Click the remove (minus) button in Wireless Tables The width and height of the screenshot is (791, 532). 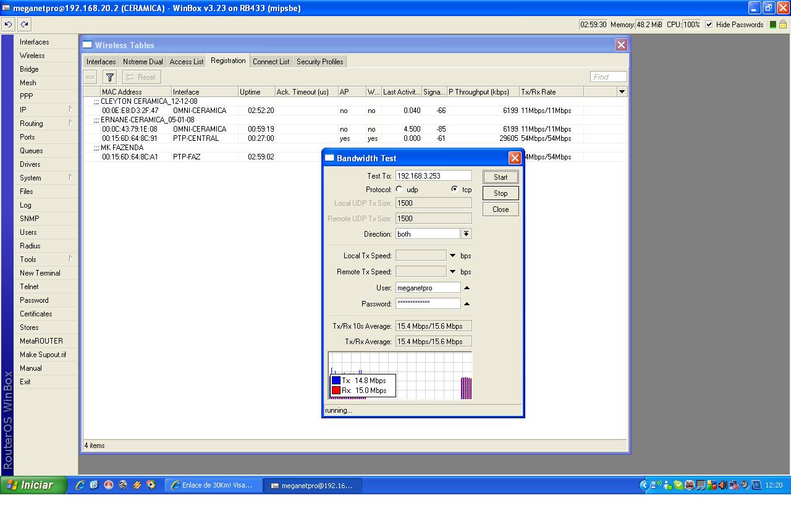point(91,77)
